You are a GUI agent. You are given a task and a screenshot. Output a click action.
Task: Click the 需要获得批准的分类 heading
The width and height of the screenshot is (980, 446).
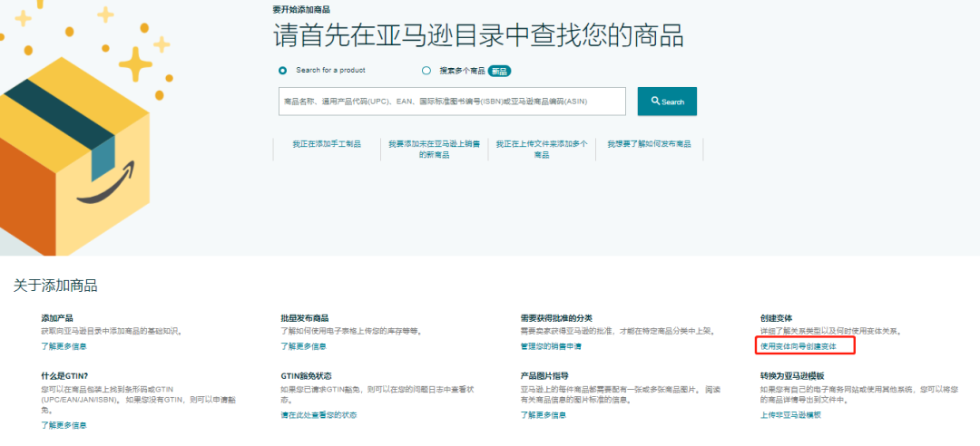point(556,318)
